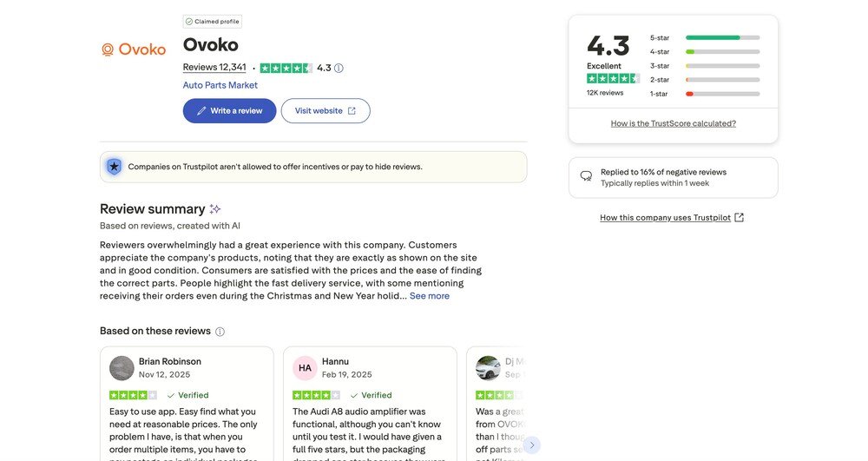
Task: Click Replied to 16% of negative reviews text
Action: click(x=664, y=172)
